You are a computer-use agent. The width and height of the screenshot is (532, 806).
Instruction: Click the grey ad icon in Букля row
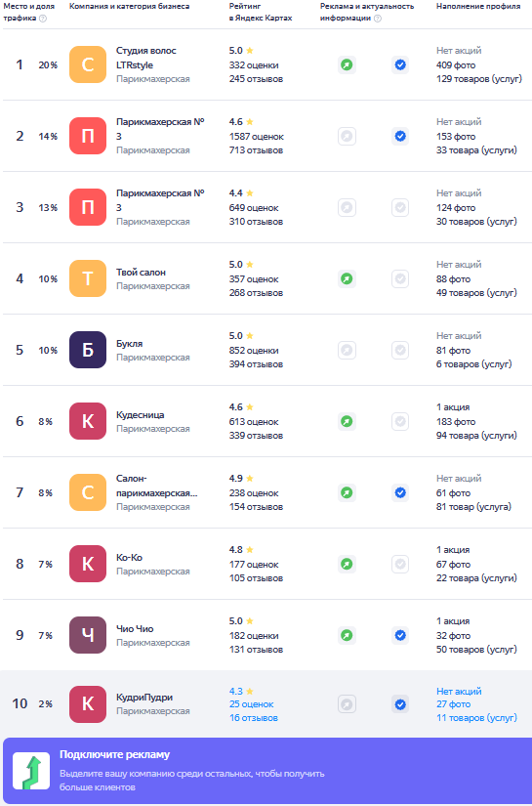pyautogui.click(x=348, y=351)
